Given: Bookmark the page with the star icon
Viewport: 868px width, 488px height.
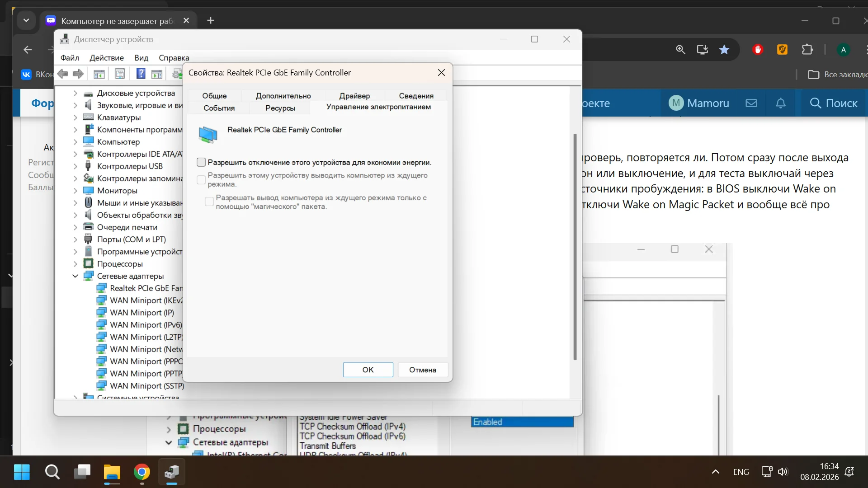Looking at the screenshot, I should tap(724, 50).
